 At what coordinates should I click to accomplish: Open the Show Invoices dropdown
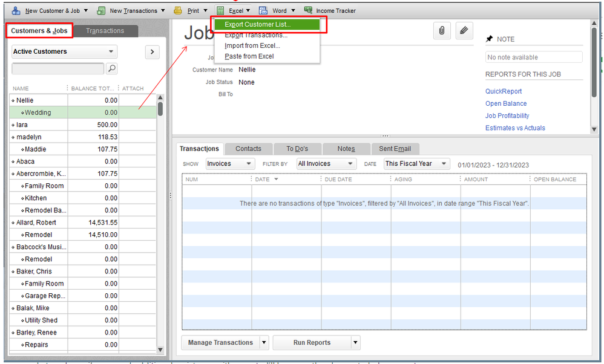pyautogui.click(x=230, y=163)
